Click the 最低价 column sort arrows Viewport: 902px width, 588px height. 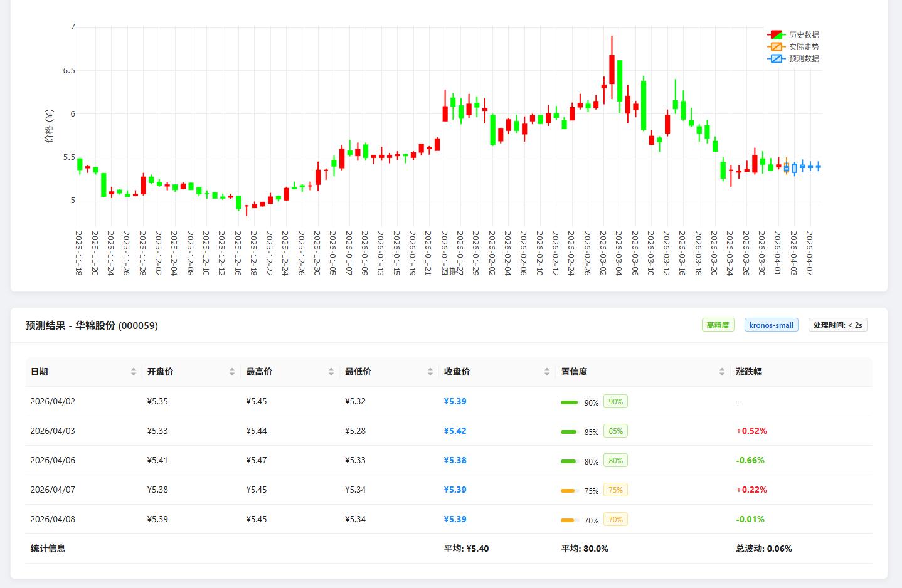430,372
